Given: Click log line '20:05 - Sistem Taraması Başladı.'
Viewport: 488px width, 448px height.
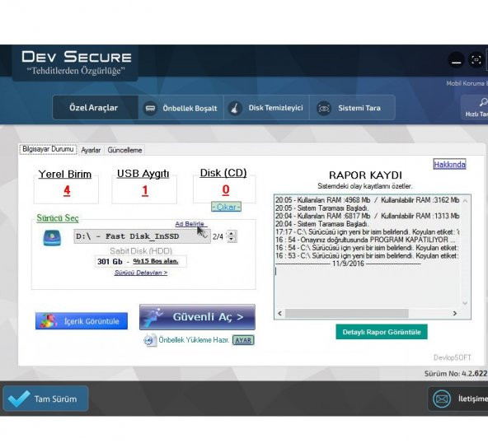Looking at the screenshot, I should (x=321, y=208).
